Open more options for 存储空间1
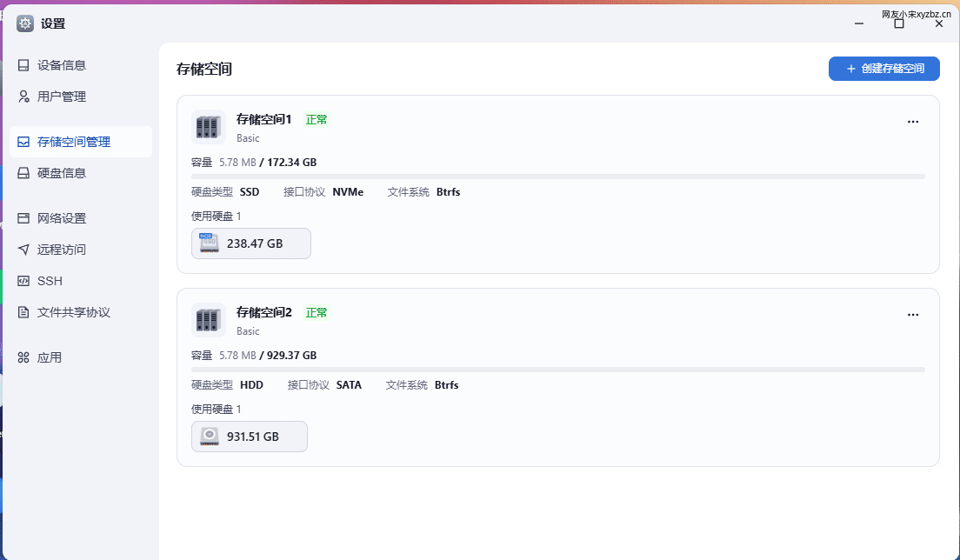The height and width of the screenshot is (560, 960). 913,122
